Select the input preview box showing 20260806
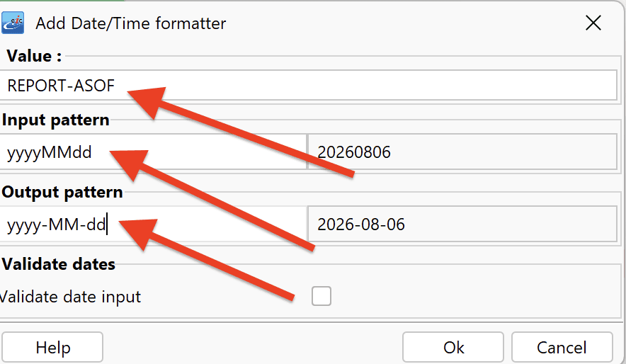 [x=462, y=152]
